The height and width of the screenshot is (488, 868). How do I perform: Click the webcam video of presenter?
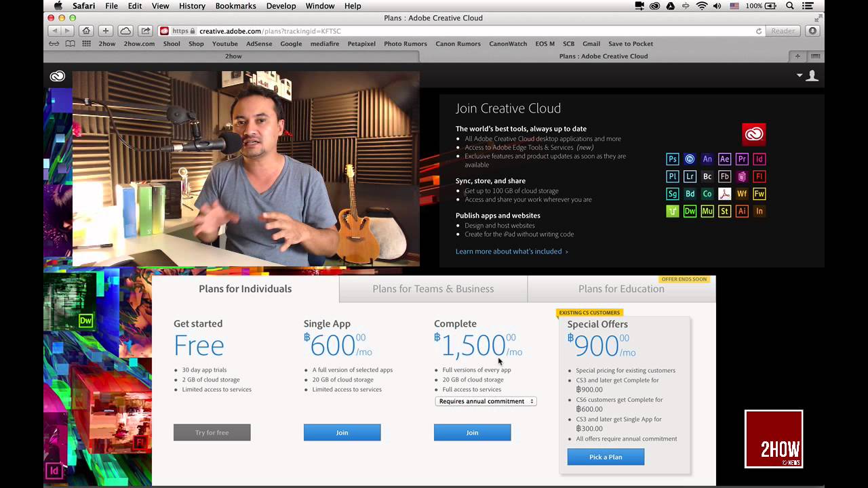click(x=245, y=169)
